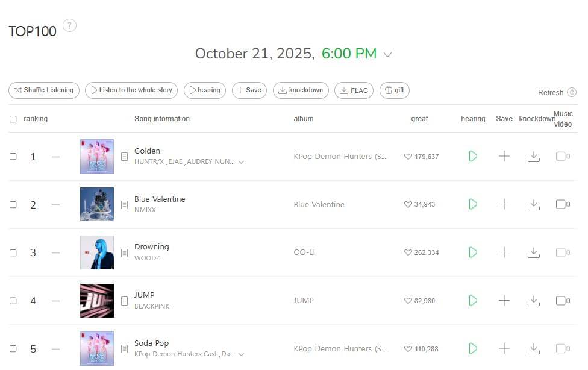Select the checkbox for rank 4 JUMP
Viewport: 588px width, 370px height.
pos(13,301)
